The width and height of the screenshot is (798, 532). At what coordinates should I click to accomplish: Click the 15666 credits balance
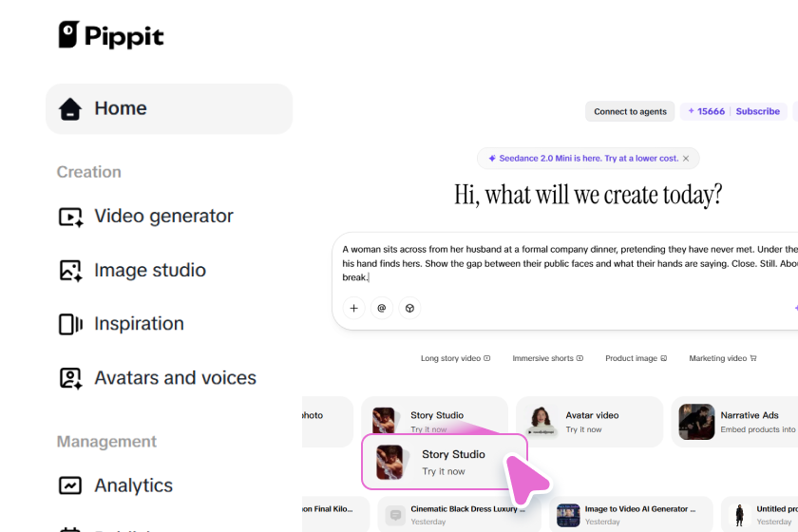pyautogui.click(x=707, y=111)
